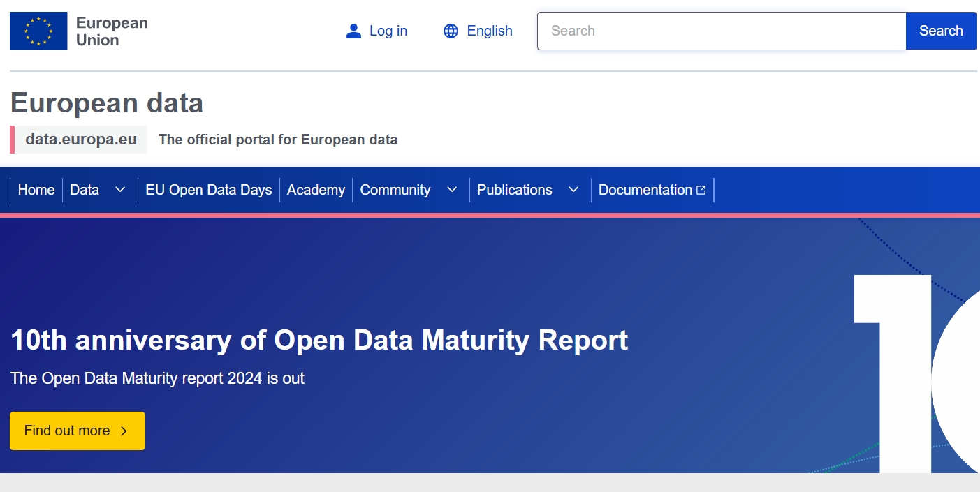Click the data.europa.eu site label
980x492 pixels.
(x=81, y=140)
